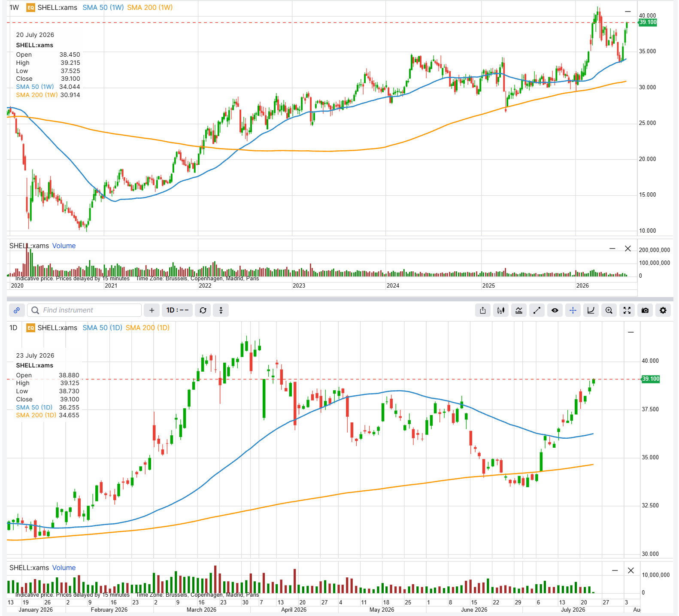The image size is (679, 616).
Task: Click SMA 200 (1W) label on weekly chart
Action: click(150, 7)
